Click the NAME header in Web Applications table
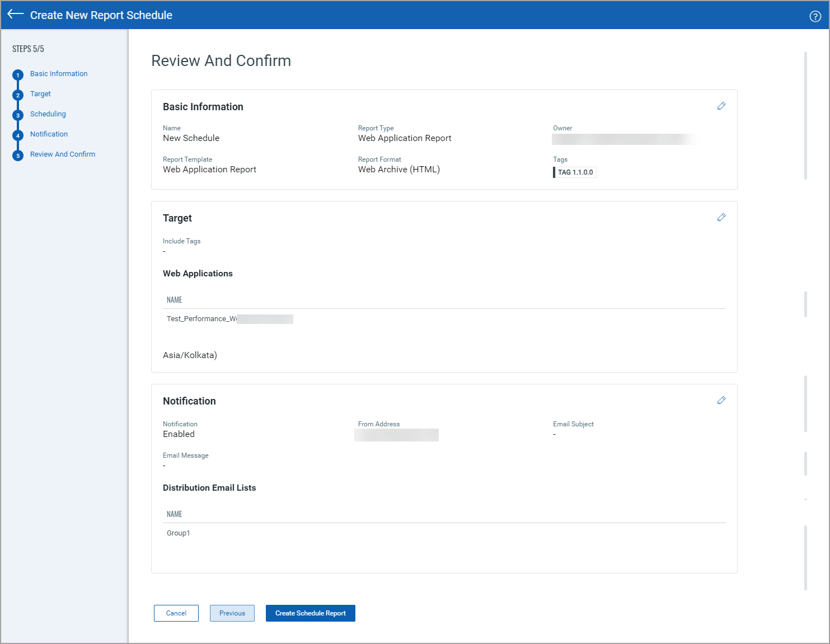 click(x=175, y=300)
